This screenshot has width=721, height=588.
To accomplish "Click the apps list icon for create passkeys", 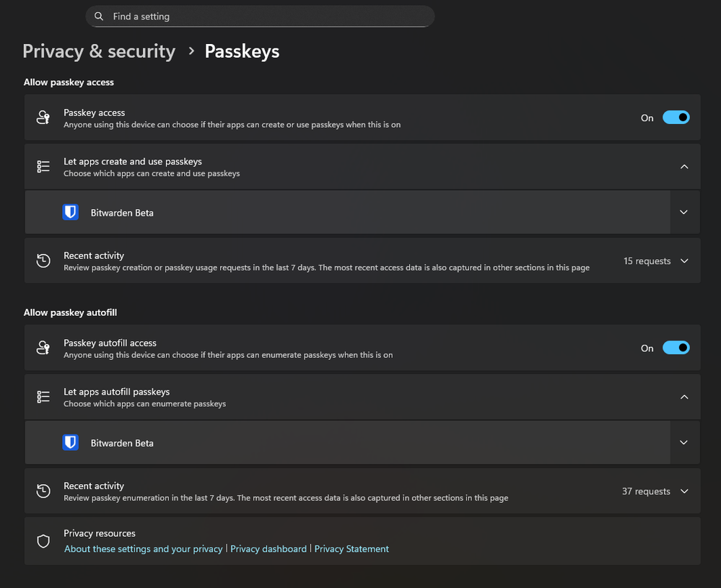I will (x=43, y=167).
